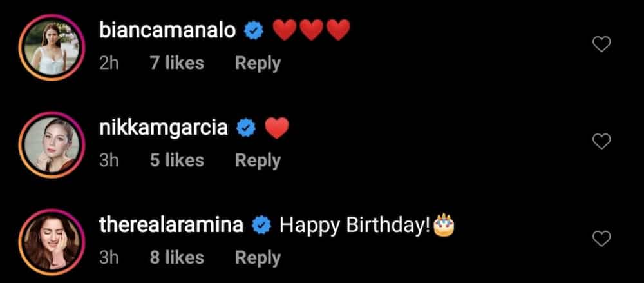644x283 pixels.
Task: Click therealaramina's blue verified badge
Action: [x=261, y=226]
